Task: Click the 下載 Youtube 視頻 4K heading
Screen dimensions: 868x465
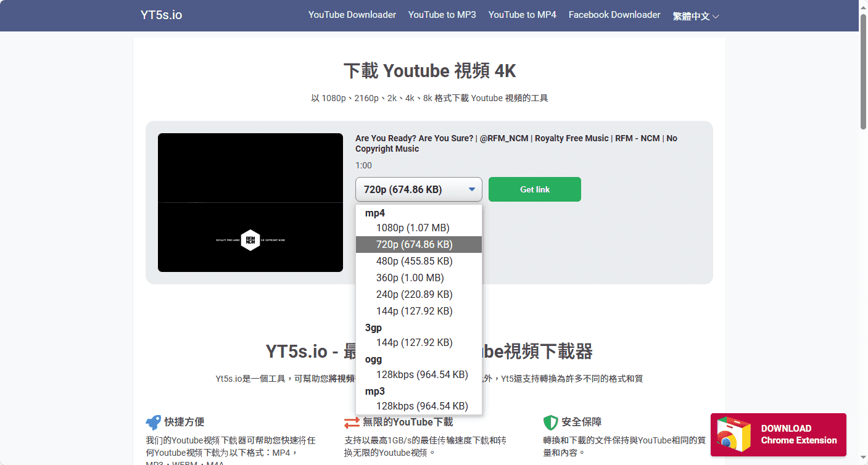Action: coord(429,71)
